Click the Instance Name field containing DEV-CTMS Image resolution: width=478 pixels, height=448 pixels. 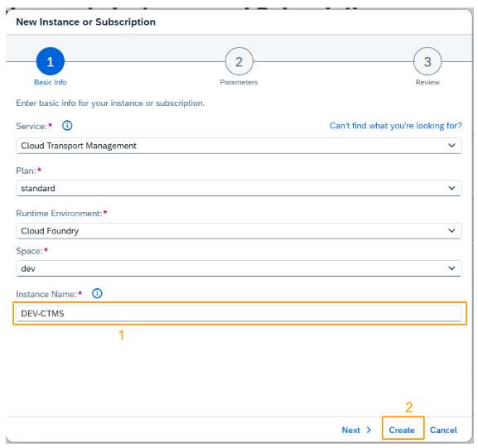239,313
